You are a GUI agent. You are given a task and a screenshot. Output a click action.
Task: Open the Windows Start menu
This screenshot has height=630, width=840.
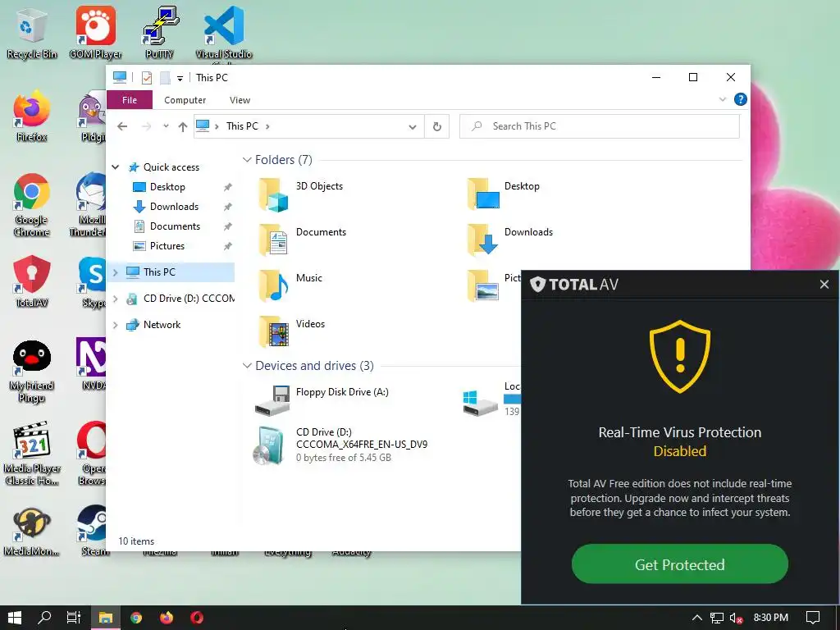coord(15,618)
